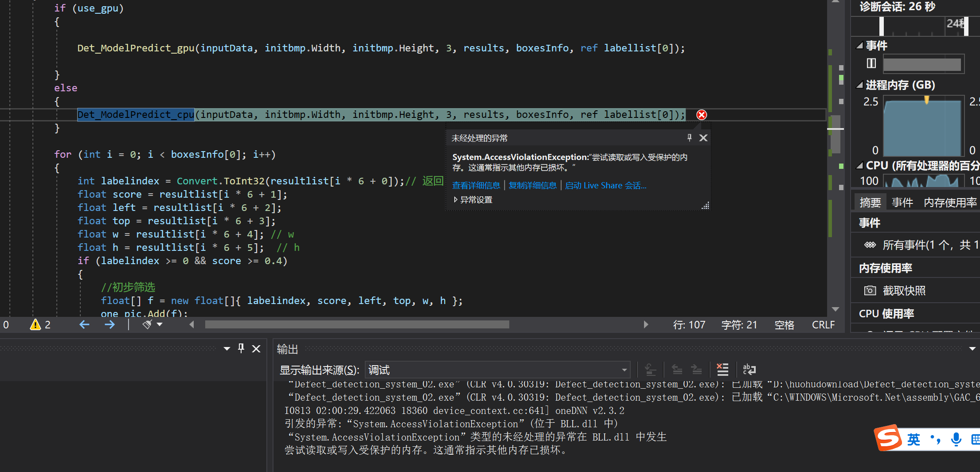The width and height of the screenshot is (980, 472).
Task: Click Det_ModelPredict_cpu function name
Action: pos(136,115)
